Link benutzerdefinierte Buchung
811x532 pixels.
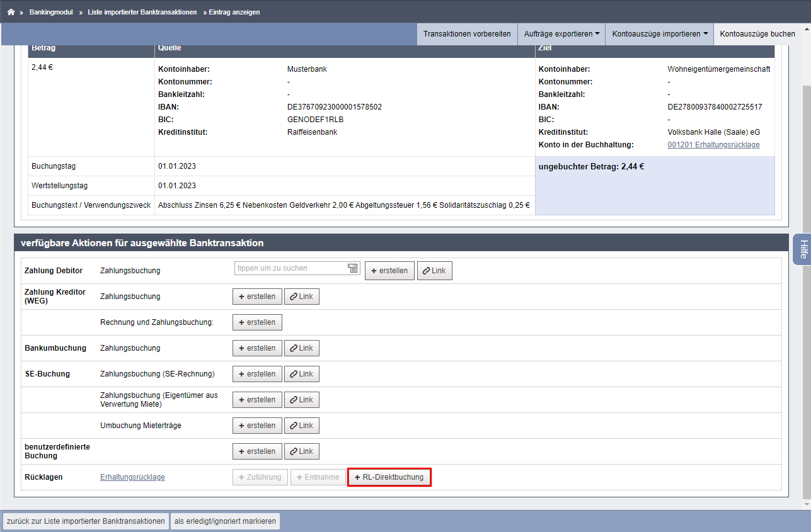point(302,451)
